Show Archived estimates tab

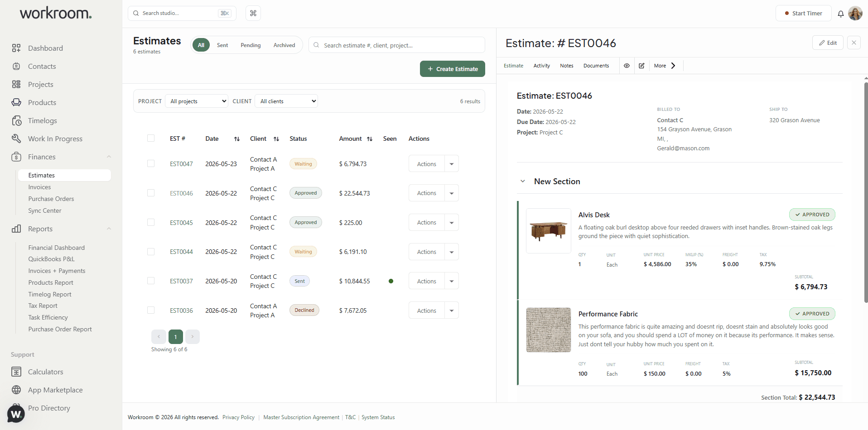pyautogui.click(x=284, y=45)
